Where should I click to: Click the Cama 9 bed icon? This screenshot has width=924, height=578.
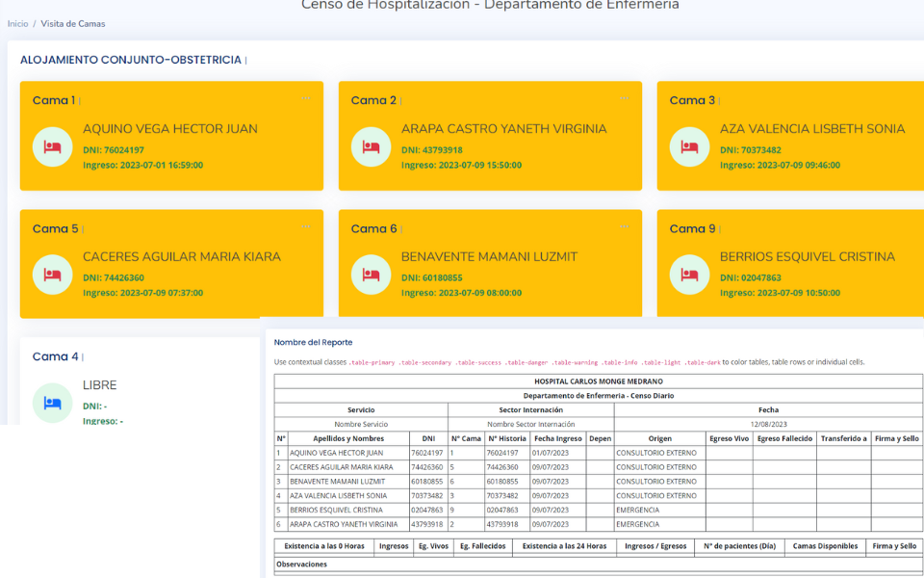click(689, 275)
